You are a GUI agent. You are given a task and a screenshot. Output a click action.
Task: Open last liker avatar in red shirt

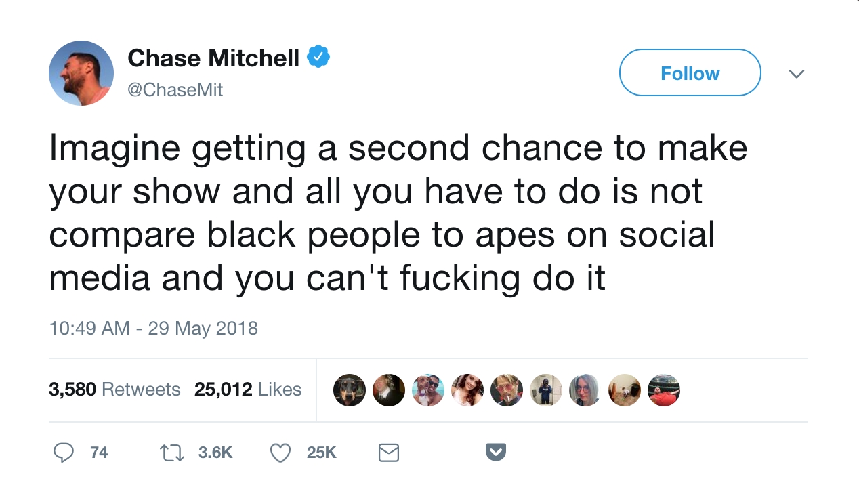pyautogui.click(x=664, y=390)
